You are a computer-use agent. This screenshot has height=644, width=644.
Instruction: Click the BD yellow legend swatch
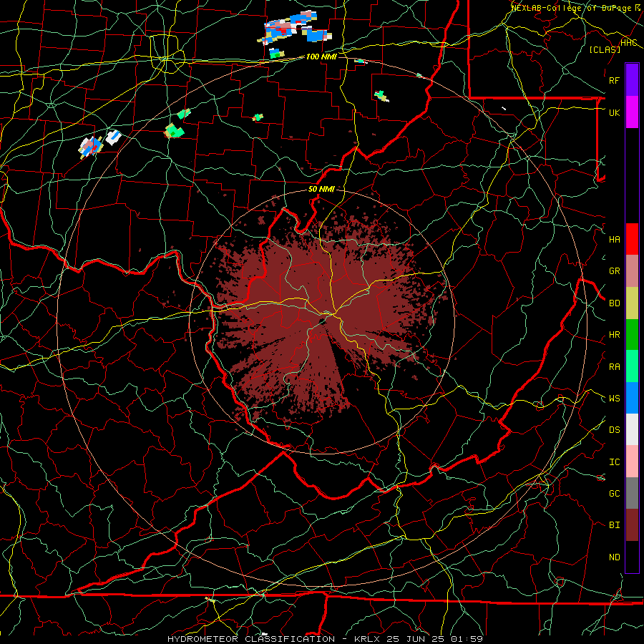pos(632,303)
